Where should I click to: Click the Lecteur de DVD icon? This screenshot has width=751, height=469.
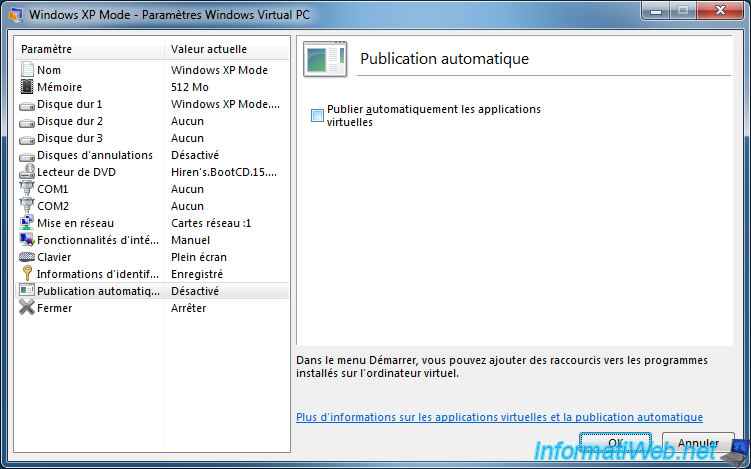tap(27, 172)
